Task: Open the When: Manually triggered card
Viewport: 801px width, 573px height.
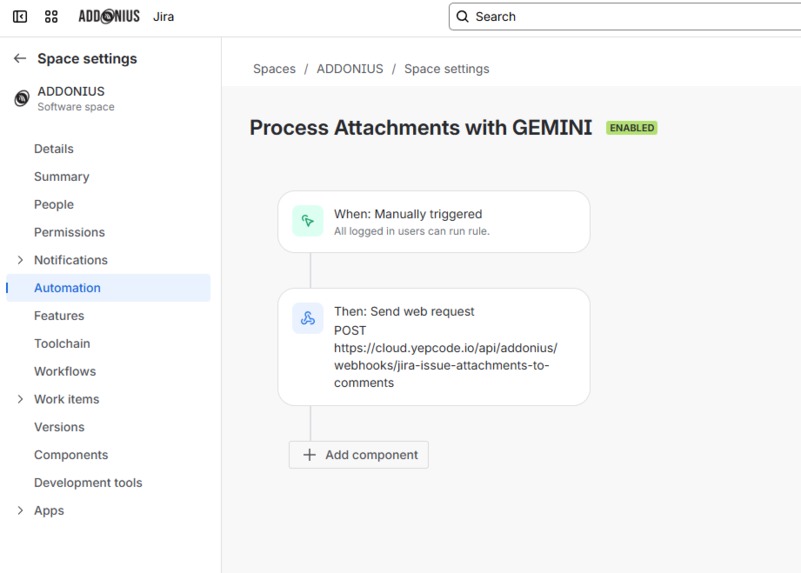Action: 434,222
